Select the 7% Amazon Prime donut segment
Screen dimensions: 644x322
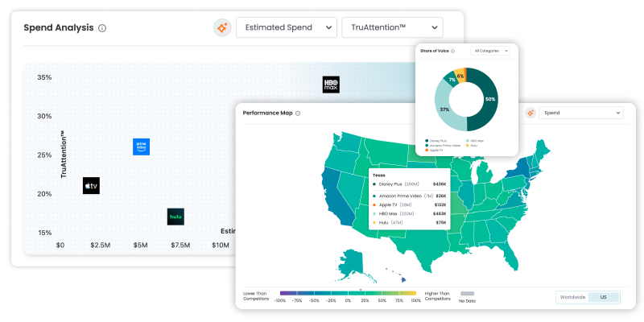click(x=452, y=79)
